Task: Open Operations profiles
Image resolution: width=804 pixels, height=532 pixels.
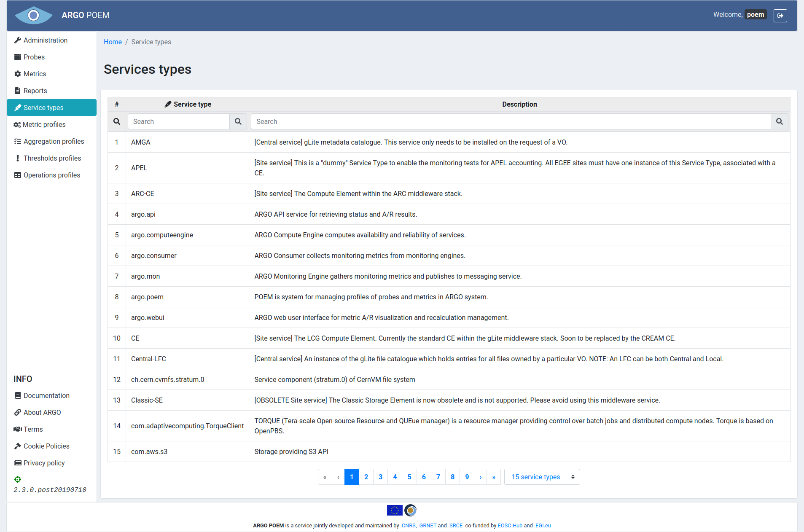Action: click(x=51, y=175)
